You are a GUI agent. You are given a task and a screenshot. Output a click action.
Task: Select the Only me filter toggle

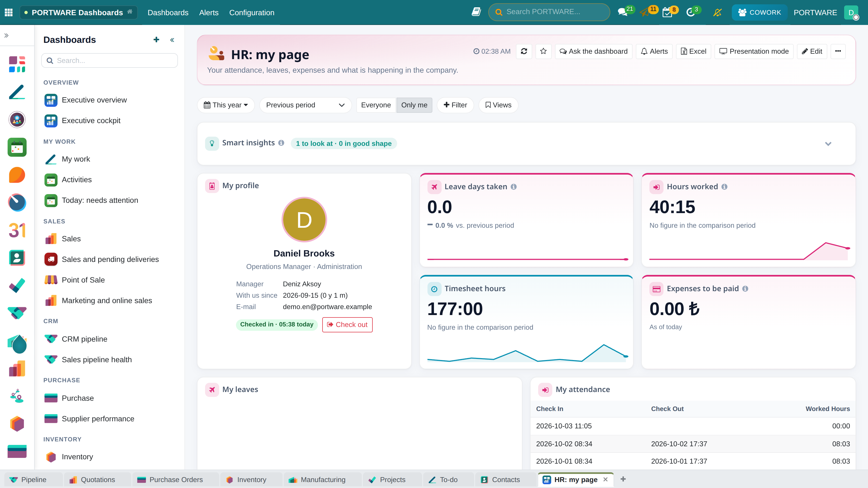click(x=414, y=105)
